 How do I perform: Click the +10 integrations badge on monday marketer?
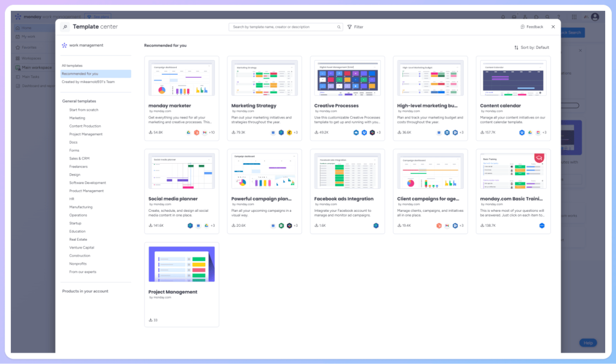tap(212, 132)
